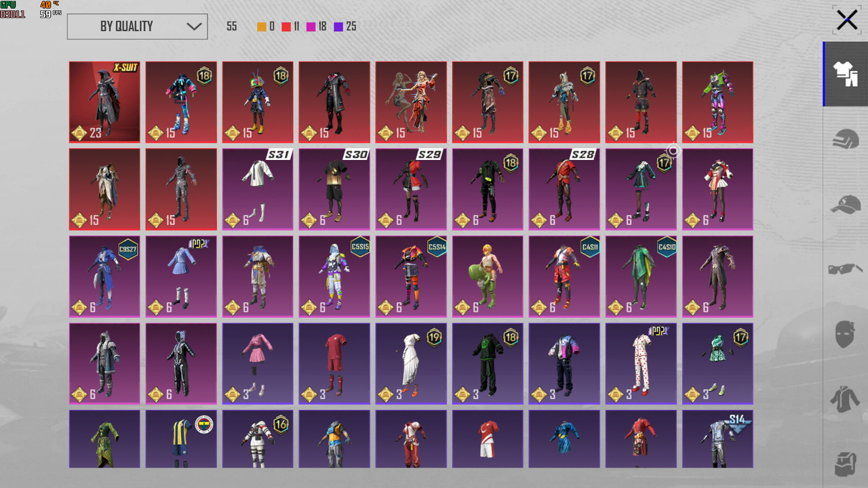The image size is (868, 488).
Task: Select the S28 red season outfit
Action: (564, 189)
